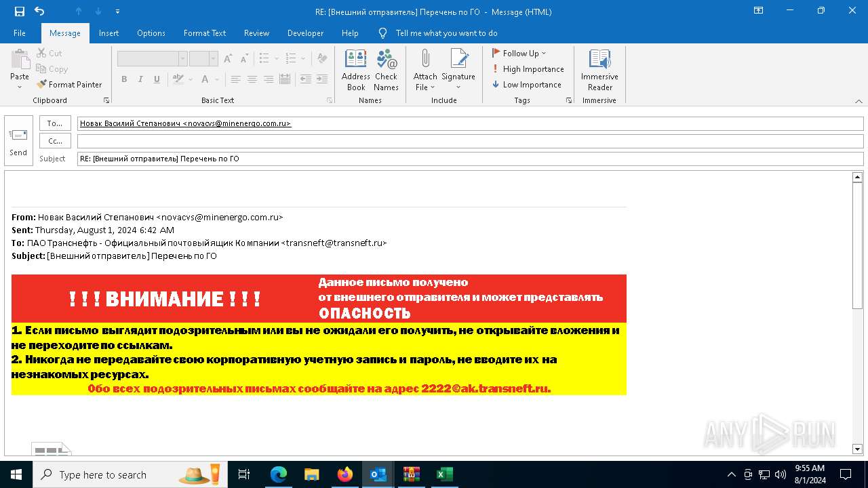Open the Windows Start menu
The image size is (868, 488).
pyautogui.click(x=16, y=474)
